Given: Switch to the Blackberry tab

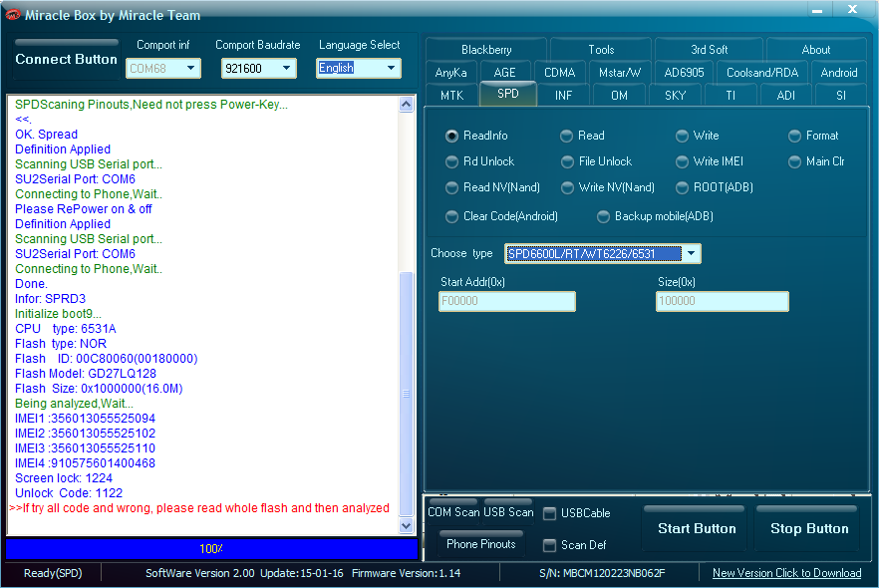Looking at the screenshot, I should [486, 49].
